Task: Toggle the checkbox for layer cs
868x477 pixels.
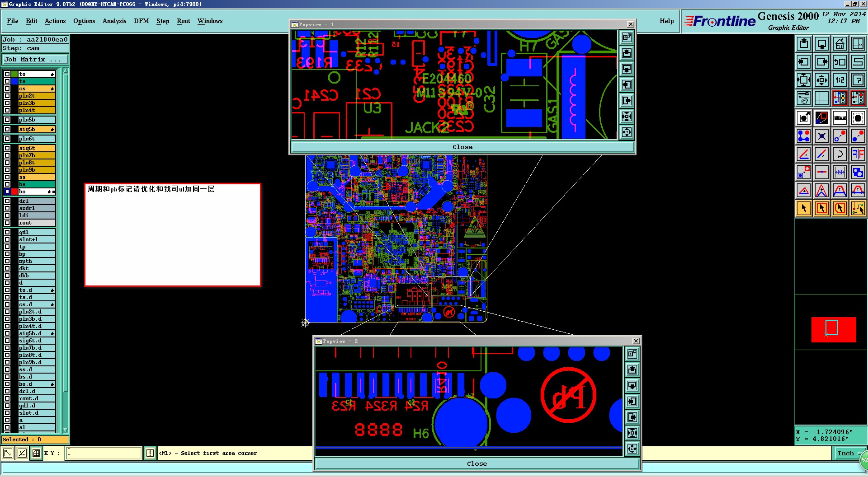Action: pos(7,89)
